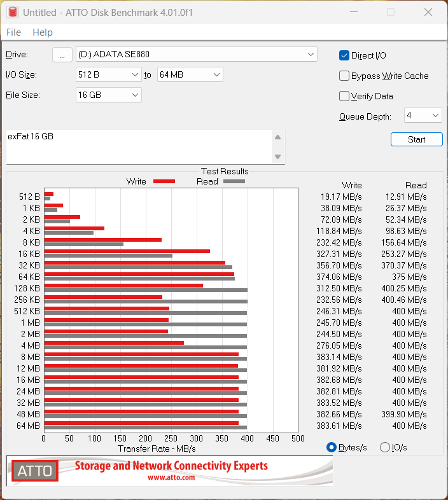This screenshot has width=448, height=500.
Task: Click write value 374.06 MB/s
Action: point(339,277)
